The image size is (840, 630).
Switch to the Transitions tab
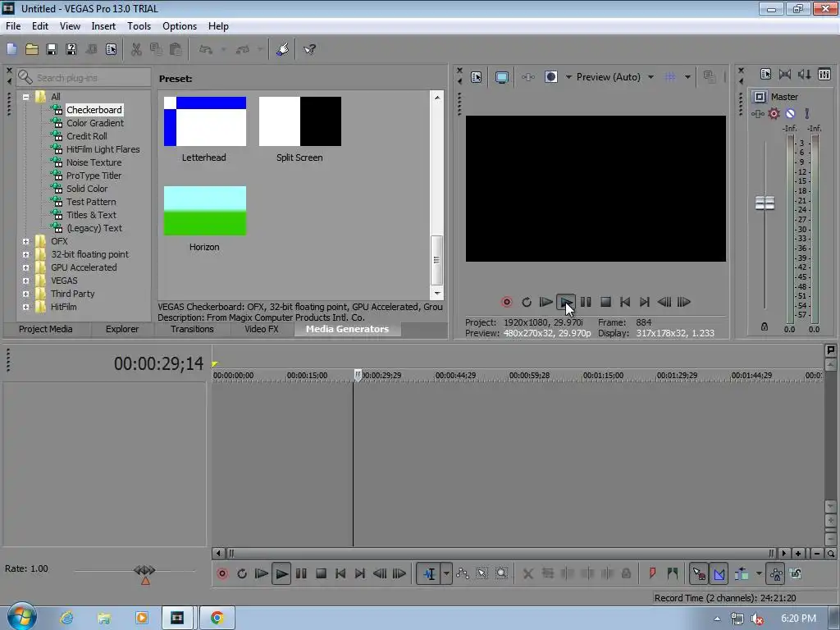click(x=192, y=329)
